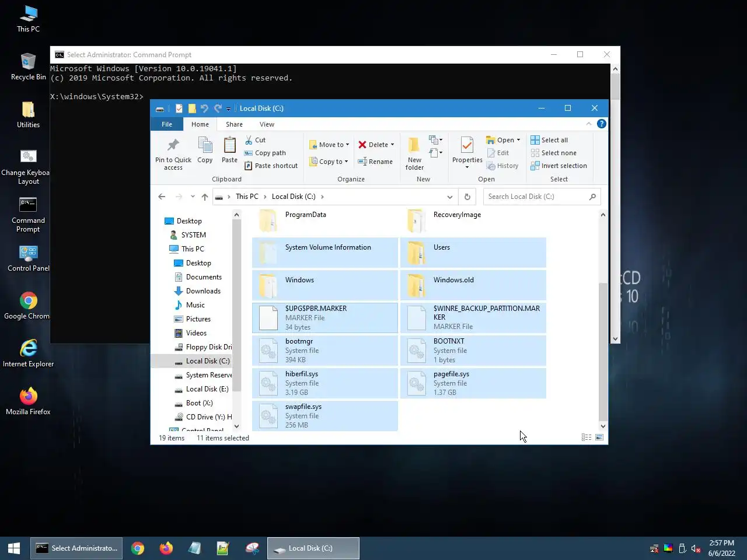This screenshot has height=560, width=747.
Task: Click the Copy button in the Clipboard group
Action: (205, 150)
